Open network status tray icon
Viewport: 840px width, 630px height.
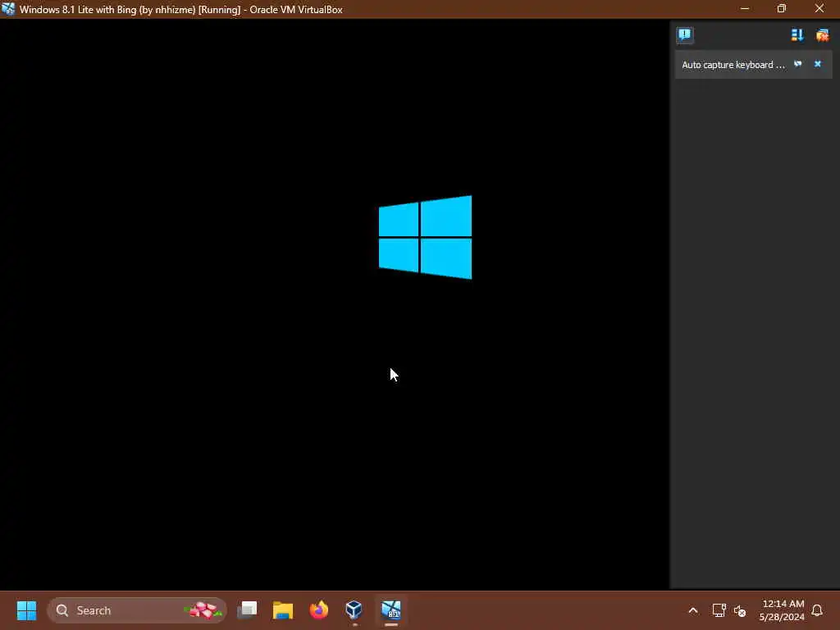pos(719,610)
